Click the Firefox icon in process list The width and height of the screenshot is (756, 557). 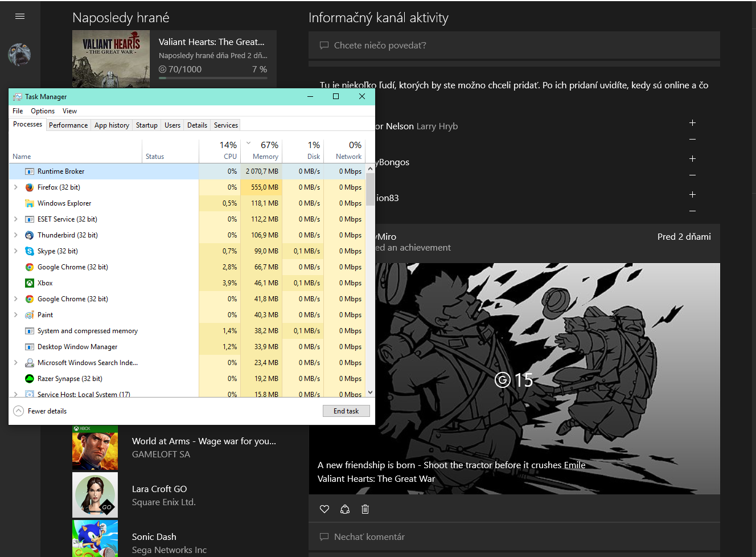pyautogui.click(x=30, y=187)
